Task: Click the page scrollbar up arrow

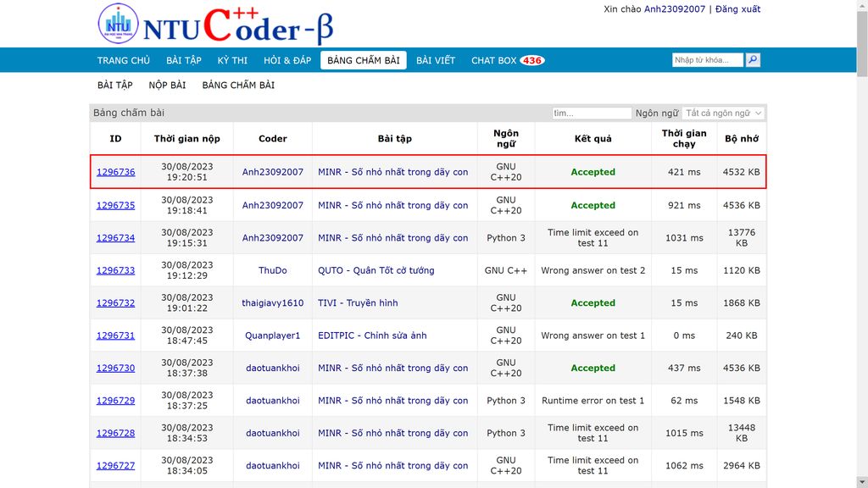Action: [x=862, y=5]
